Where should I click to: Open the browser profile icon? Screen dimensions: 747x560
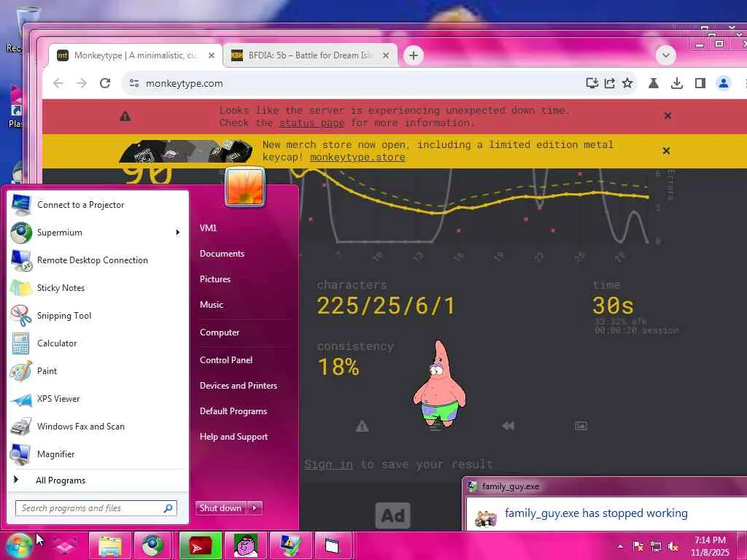[723, 83]
